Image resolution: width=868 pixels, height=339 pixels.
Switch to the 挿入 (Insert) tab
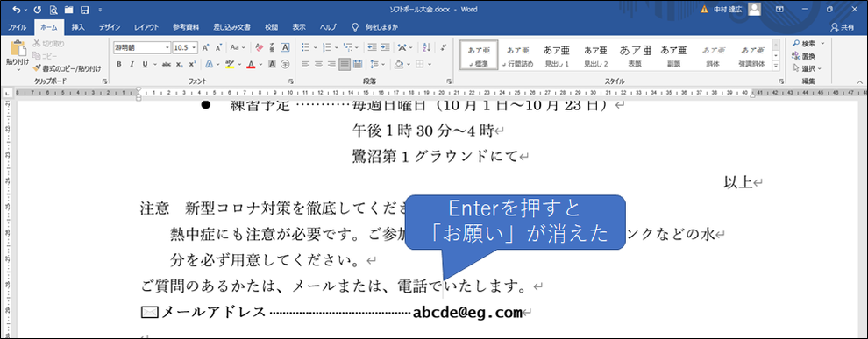point(79,27)
